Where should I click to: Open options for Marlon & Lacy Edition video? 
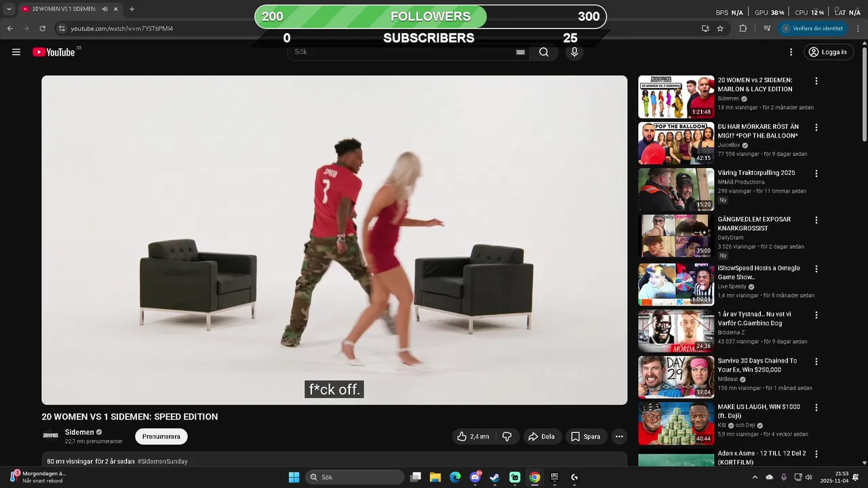click(x=816, y=81)
